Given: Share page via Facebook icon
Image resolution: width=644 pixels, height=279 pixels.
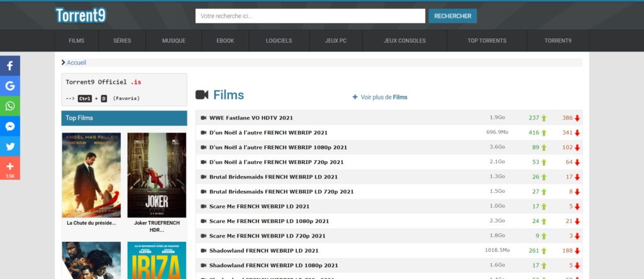Looking at the screenshot, I should [x=10, y=65].
